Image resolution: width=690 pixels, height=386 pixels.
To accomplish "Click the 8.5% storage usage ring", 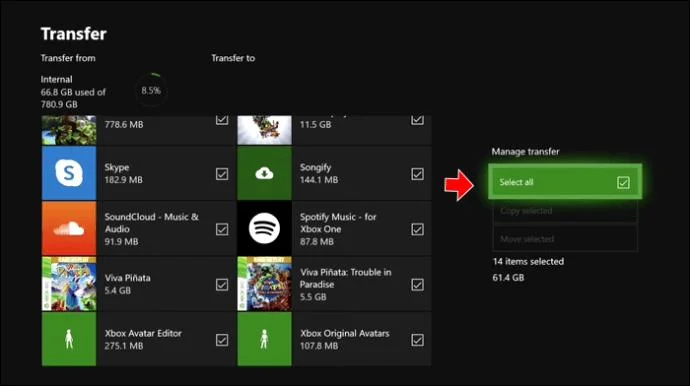I will click(151, 90).
